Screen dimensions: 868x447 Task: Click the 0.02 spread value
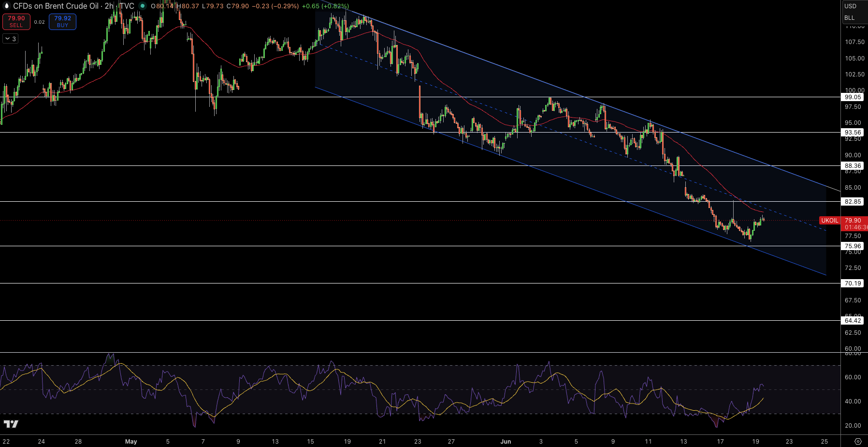(x=40, y=22)
